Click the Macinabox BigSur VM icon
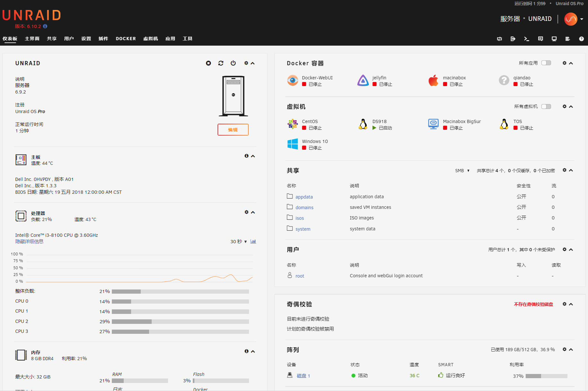The height and width of the screenshot is (391, 588). [433, 124]
